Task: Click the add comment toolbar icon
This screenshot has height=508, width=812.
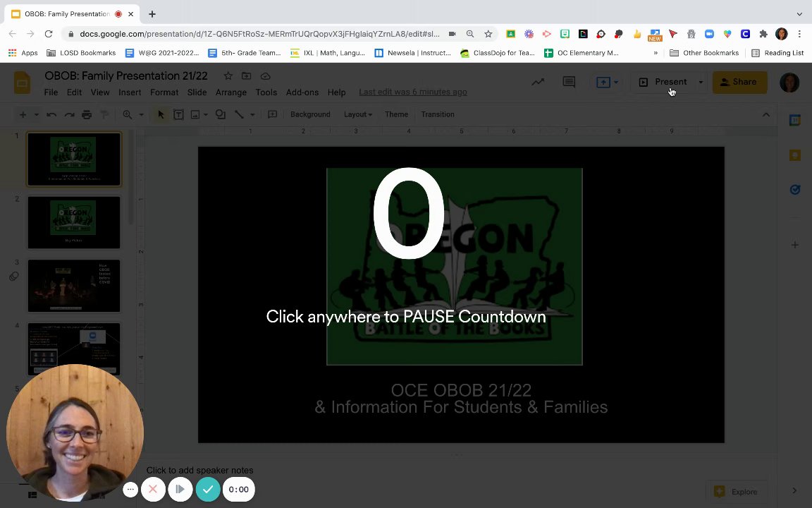Action: pos(272,114)
